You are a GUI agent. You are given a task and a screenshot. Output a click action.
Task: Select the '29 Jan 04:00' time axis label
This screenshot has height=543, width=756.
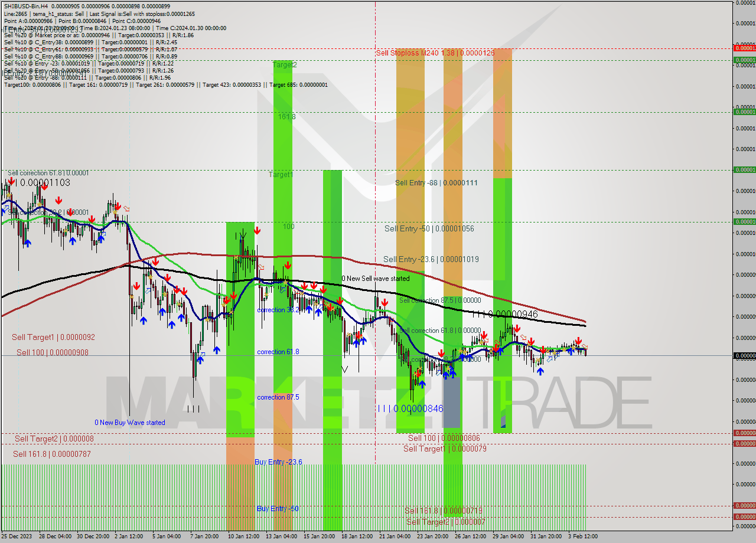(509, 537)
